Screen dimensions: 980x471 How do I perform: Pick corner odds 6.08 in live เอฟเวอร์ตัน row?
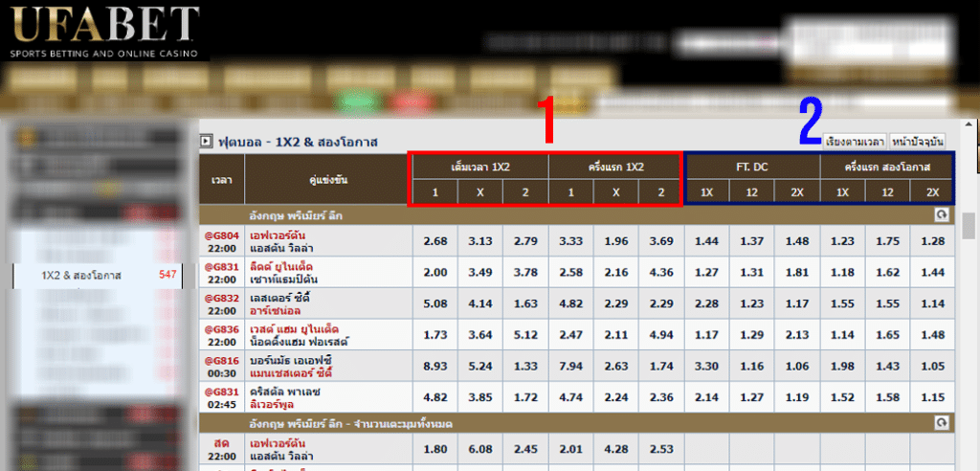click(480, 448)
